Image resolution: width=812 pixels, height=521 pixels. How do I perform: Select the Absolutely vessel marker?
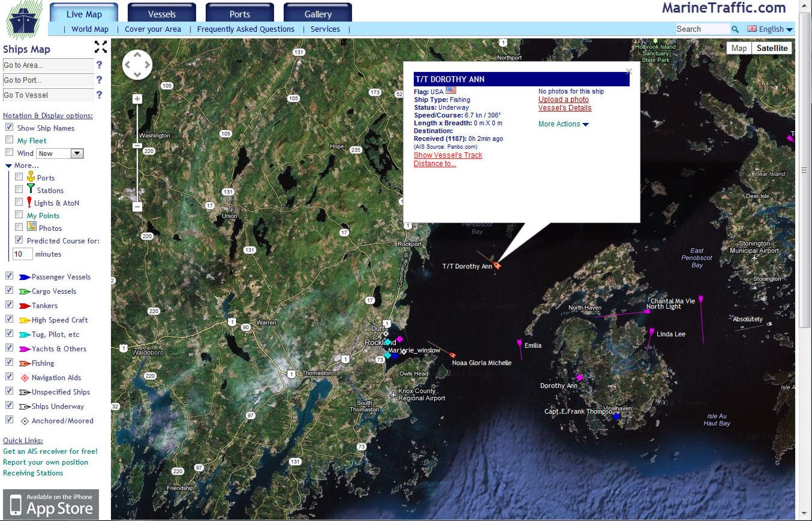(x=769, y=323)
